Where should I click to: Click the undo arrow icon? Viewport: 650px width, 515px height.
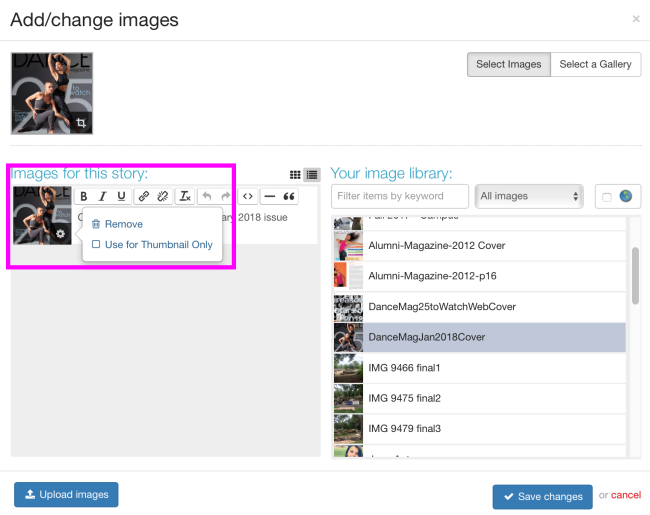coord(207,196)
